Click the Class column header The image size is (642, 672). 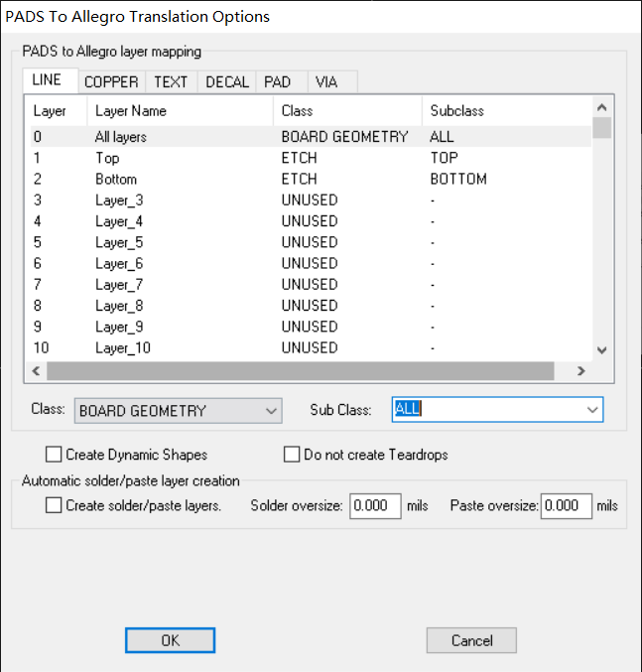[347, 111]
